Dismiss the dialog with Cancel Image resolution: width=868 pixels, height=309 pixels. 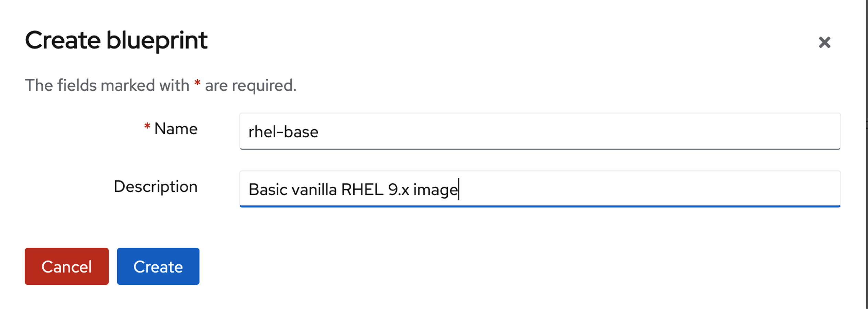(x=66, y=266)
